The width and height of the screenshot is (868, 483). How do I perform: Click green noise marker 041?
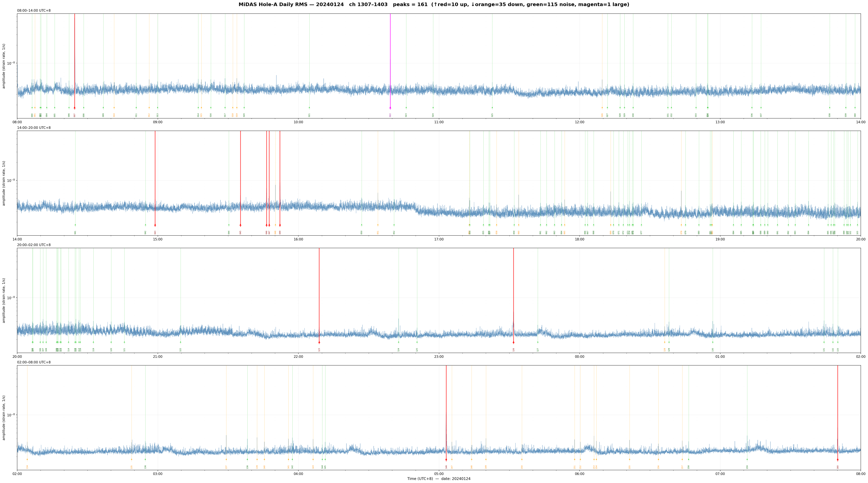pyautogui.click(x=75, y=225)
